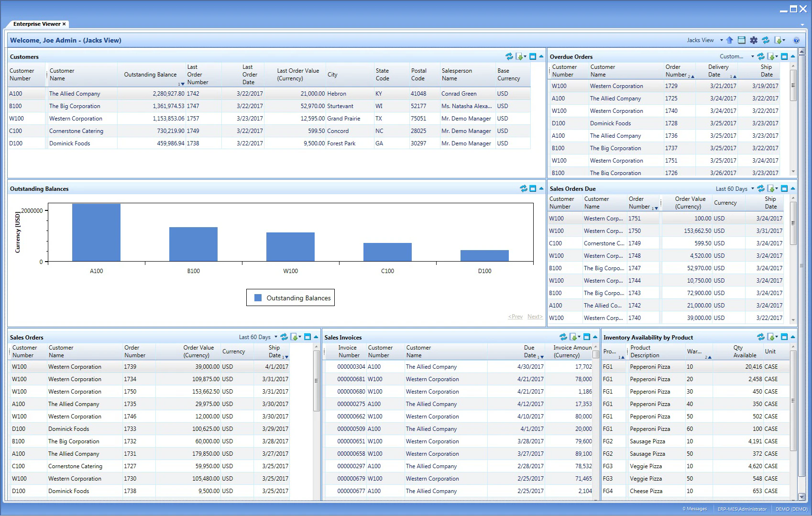
Task: Click the Help question mark icon
Action: click(796, 40)
